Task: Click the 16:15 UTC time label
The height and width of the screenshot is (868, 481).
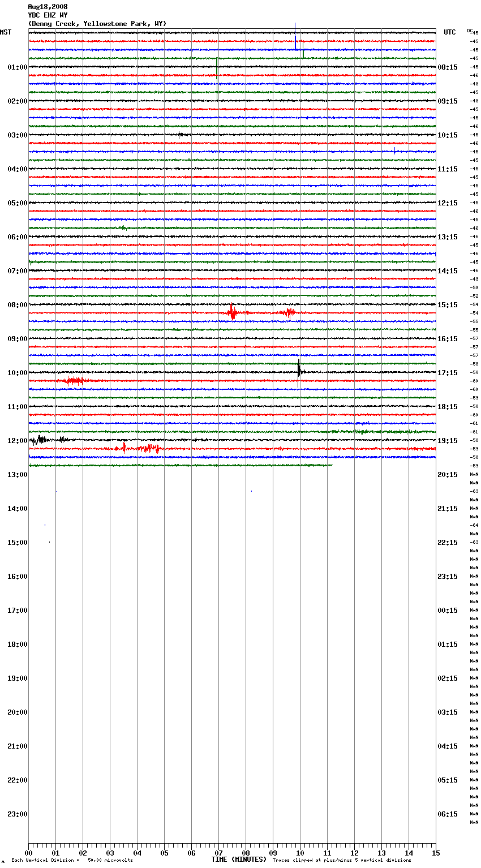Action: pos(448,339)
